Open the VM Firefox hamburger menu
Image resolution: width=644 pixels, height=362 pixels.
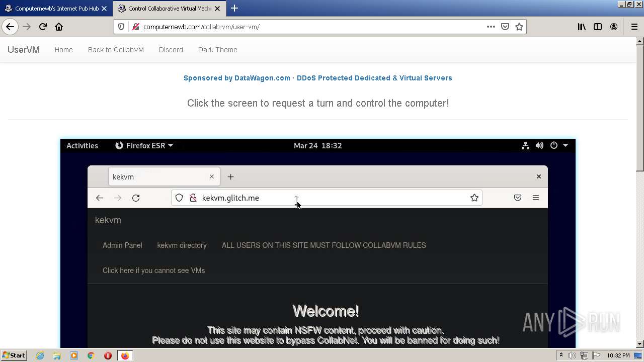(x=536, y=198)
